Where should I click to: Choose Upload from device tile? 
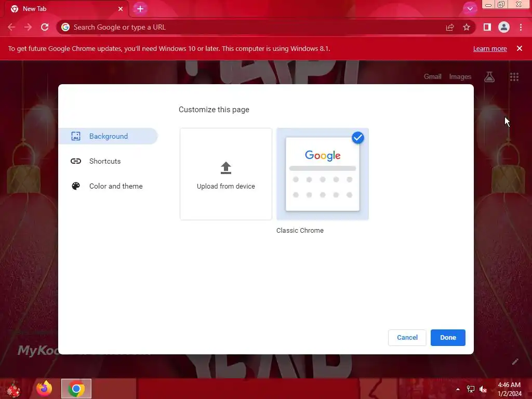pos(226,174)
